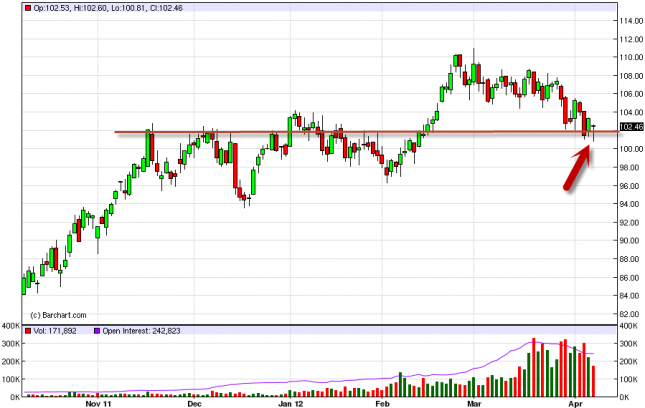
Task: Click the 90.00 price axis label
Action: (x=631, y=241)
